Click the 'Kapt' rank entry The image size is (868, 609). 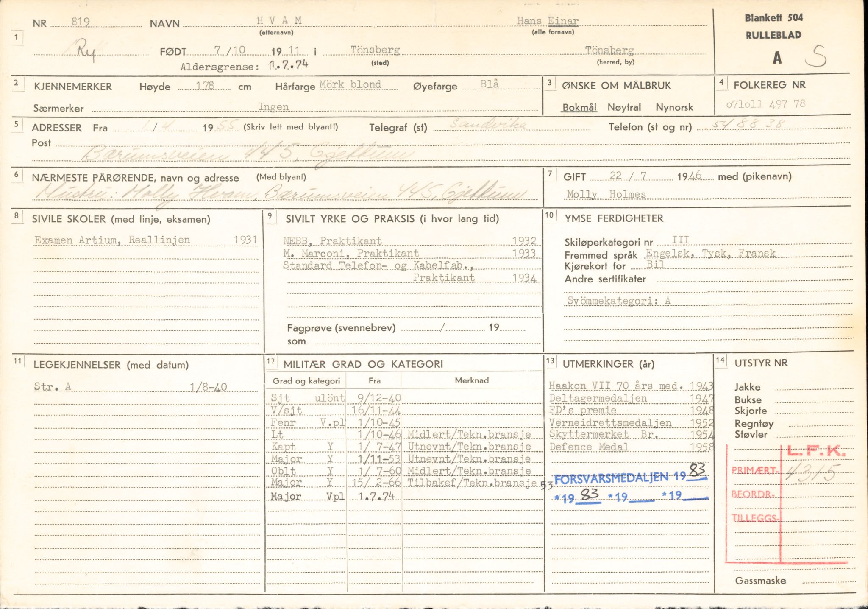pyautogui.click(x=284, y=447)
